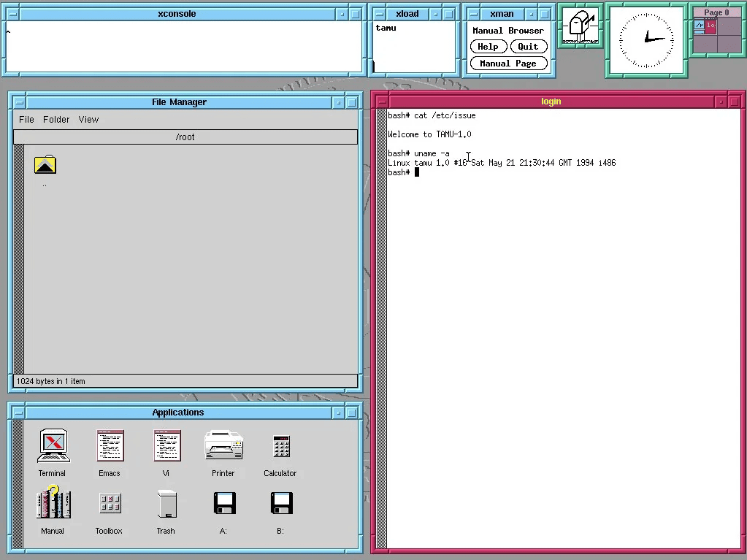Viewport: 747px width, 560px height.
Task: Click the 'tamu' label in xload
Action: click(x=386, y=28)
